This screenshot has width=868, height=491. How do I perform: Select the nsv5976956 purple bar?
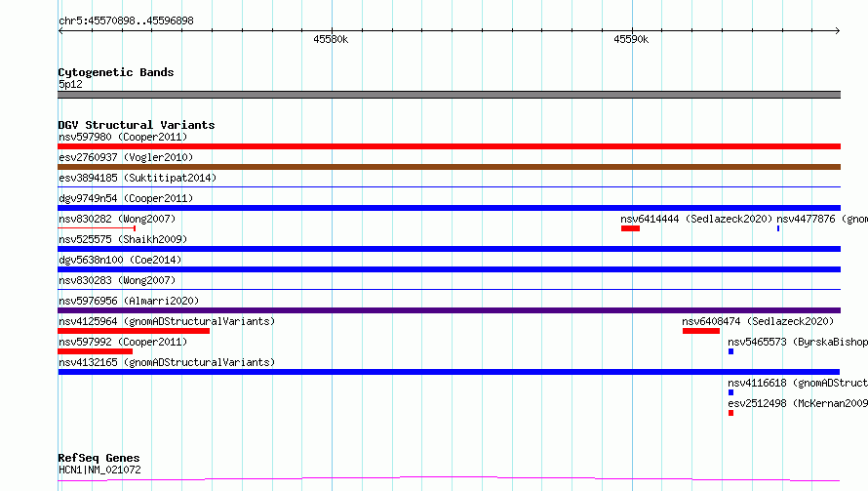tap(449, 310)
